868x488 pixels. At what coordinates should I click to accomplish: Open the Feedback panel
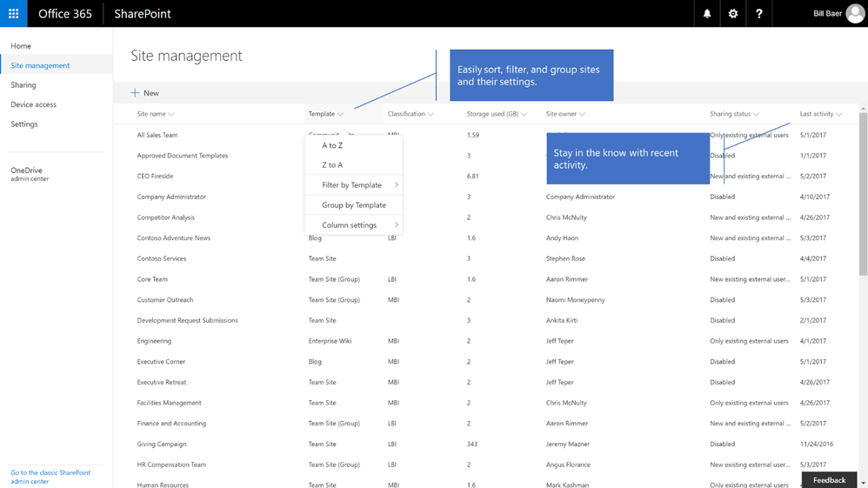pyautogui.click(x=829, y=480)
